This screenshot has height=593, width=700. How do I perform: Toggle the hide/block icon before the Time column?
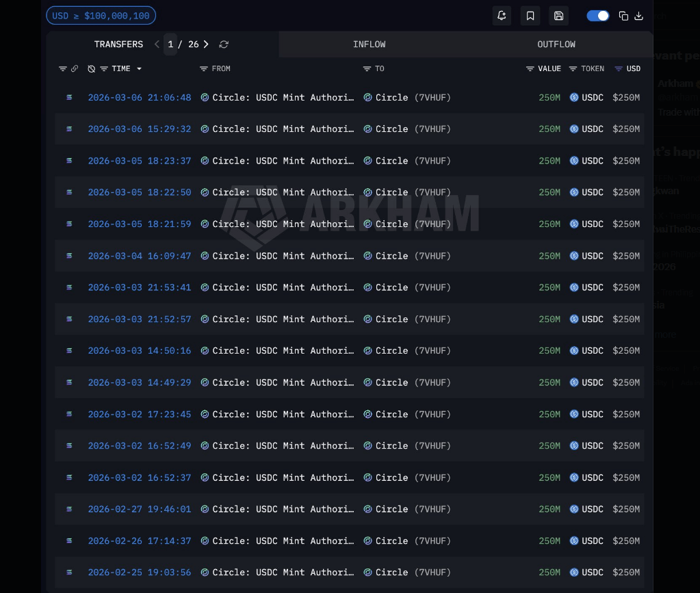(x=92, y=68)
